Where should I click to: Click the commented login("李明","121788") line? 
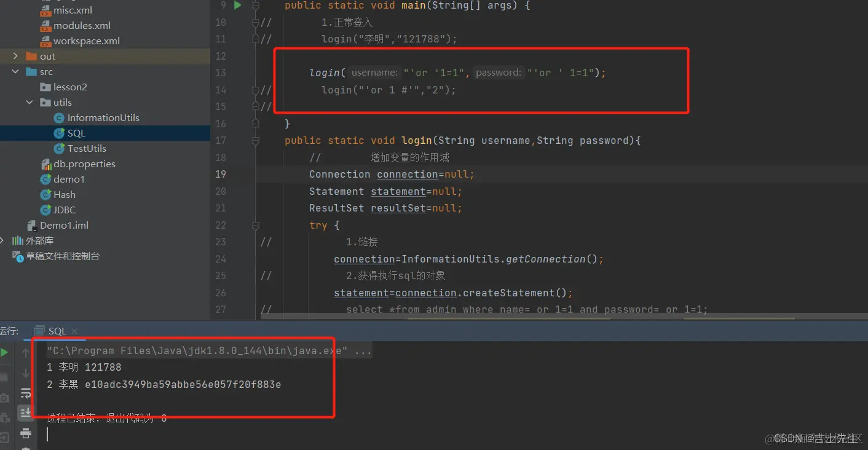[x=389, y=39]
